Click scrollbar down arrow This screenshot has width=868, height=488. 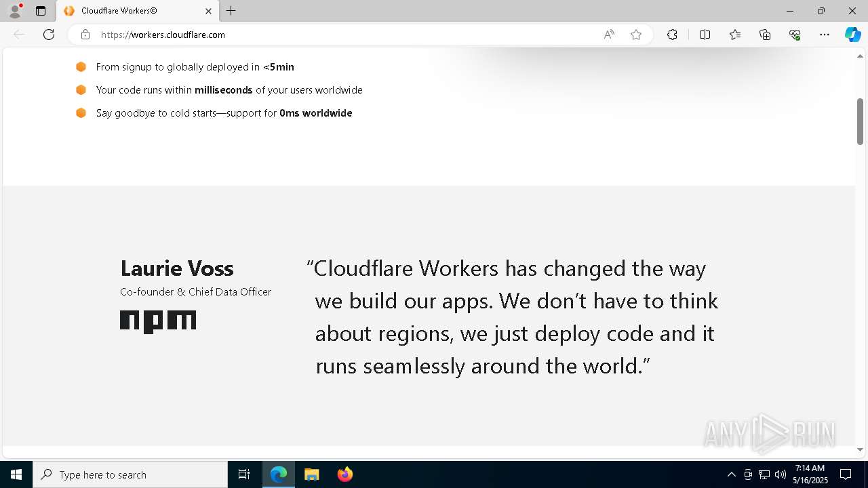[860, 449]
